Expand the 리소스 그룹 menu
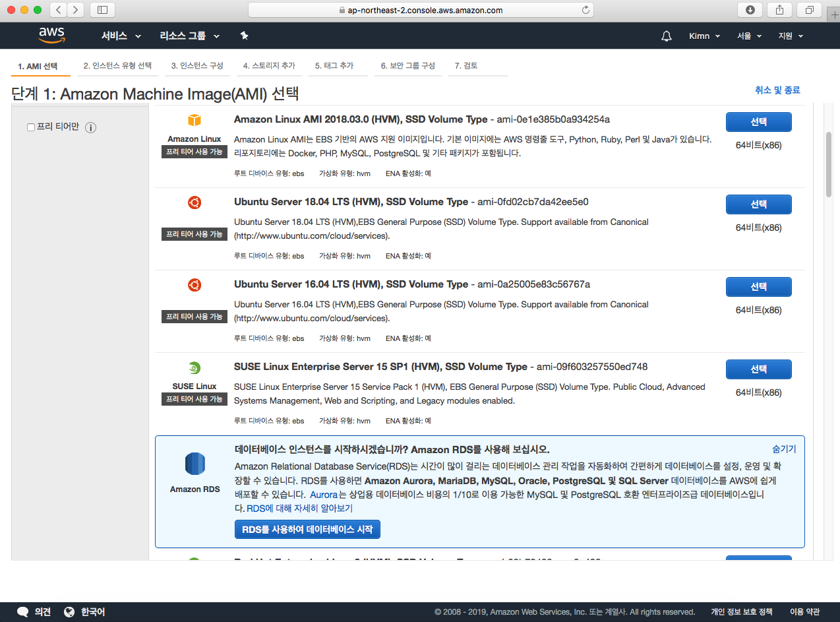The width and height of the screenshot is (840, 622). coord(190,36)
